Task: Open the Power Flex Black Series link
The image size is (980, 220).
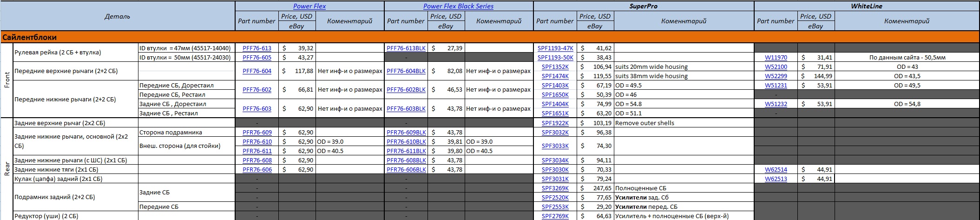Action: click(x=458, y=6)
